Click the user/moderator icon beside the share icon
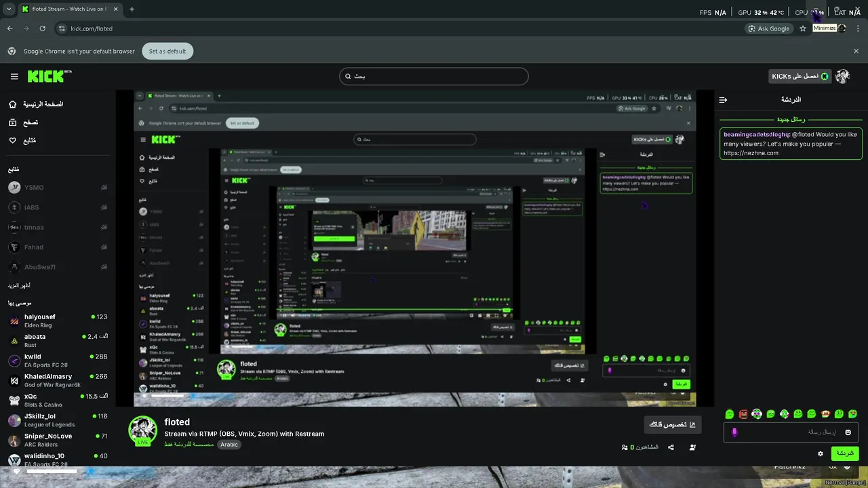The width and height of the screenshot is (868, 488). [x=692, y=447]
